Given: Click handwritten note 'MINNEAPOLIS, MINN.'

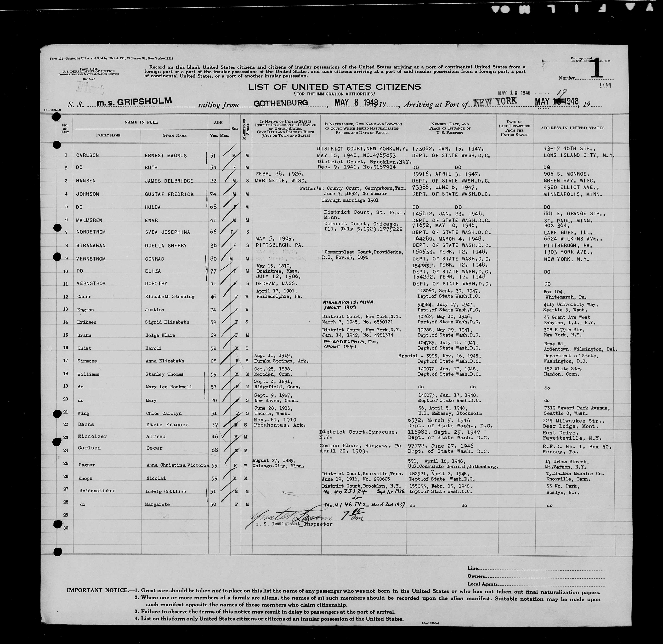Looking at the screenshot, I should point(349,302).
